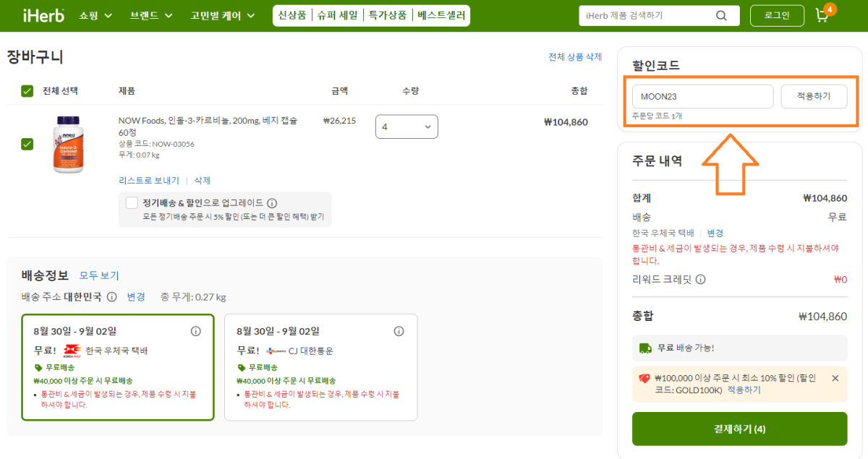Open the shopping cart icon with badge 4

(x=824, y=15)
